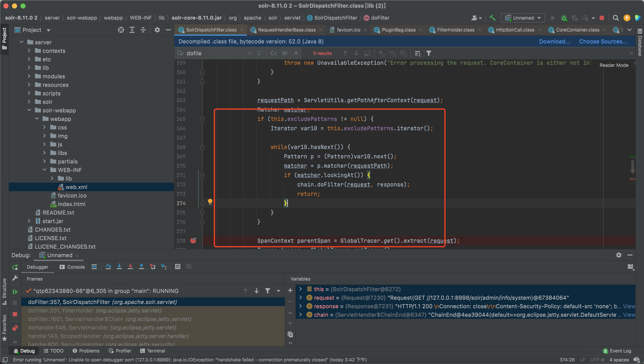Click Run to Cursor debugger icon
The width and height of the screenshot is (644, 364).
[164, 267]
